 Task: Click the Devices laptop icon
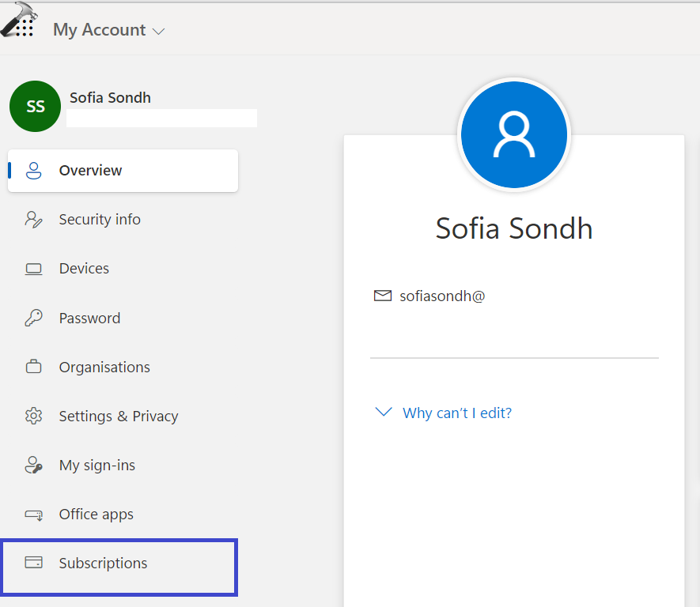33,269
